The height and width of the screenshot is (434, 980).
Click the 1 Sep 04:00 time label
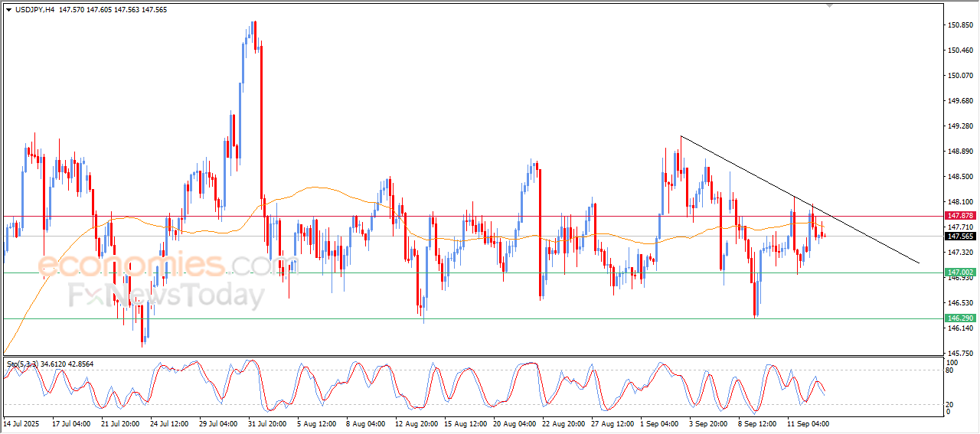659,423
